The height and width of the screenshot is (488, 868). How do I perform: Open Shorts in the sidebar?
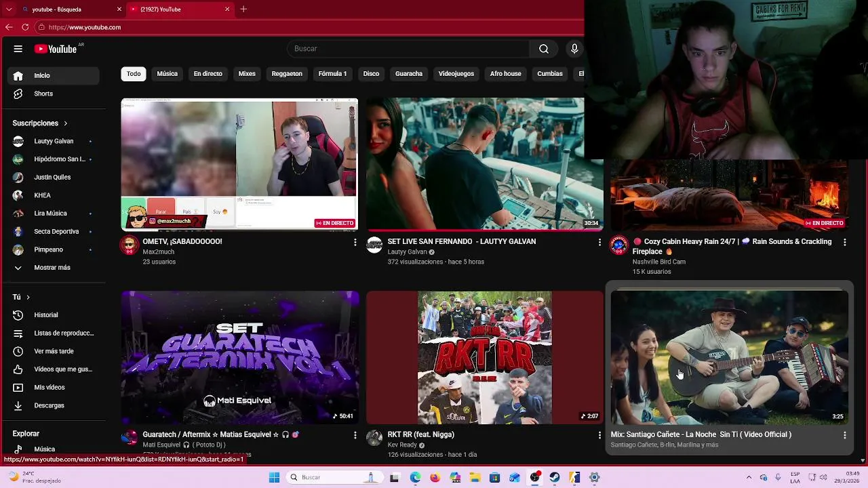tap(54, 94)
